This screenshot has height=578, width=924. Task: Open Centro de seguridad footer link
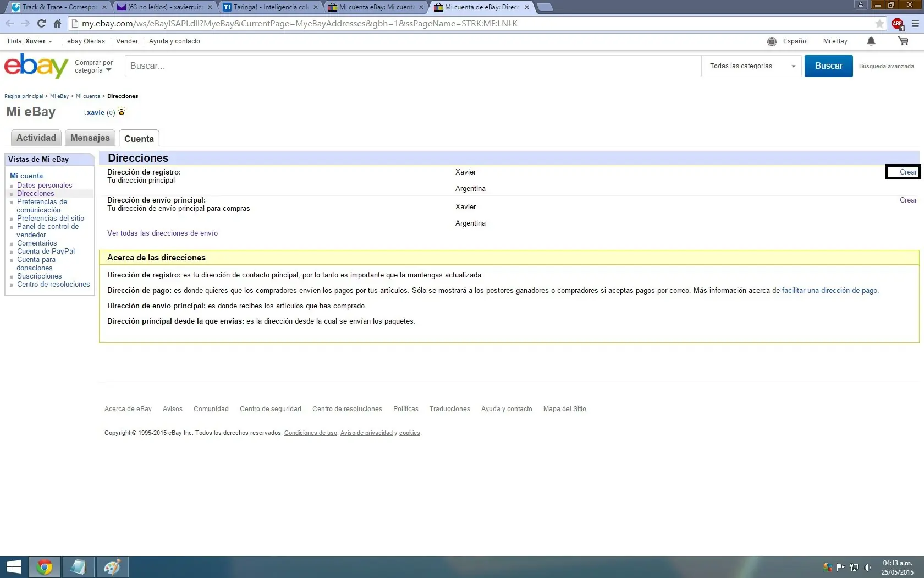pos(271,409)
